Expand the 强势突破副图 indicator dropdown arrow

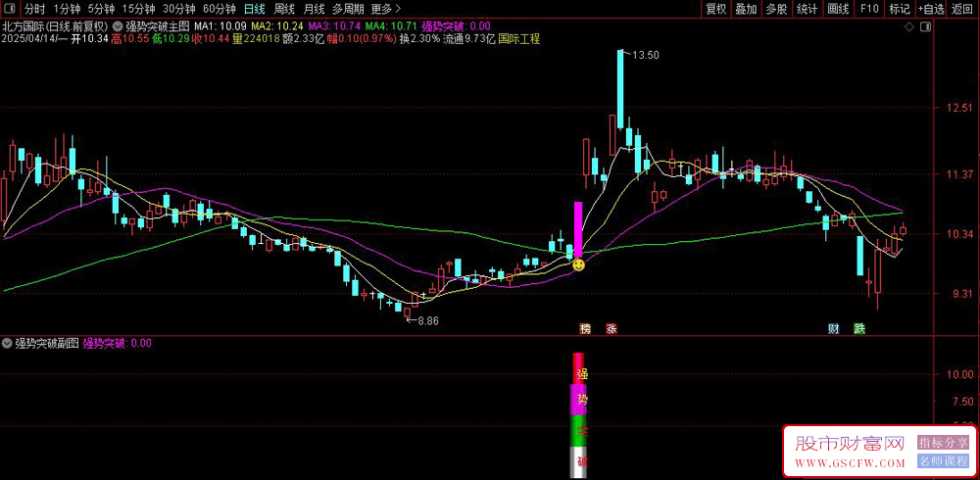(7, 343)
